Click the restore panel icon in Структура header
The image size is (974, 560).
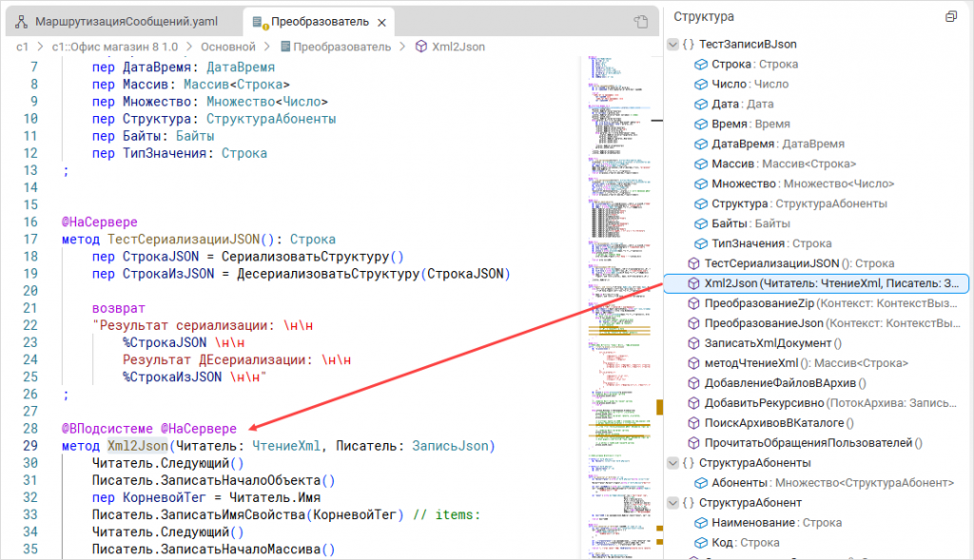[950, 17]
